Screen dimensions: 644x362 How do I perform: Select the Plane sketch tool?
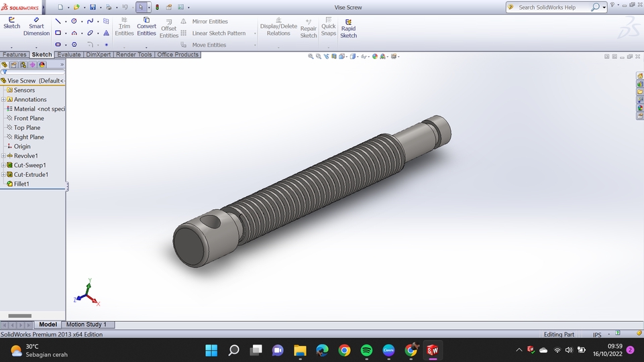tap(107, 21)
